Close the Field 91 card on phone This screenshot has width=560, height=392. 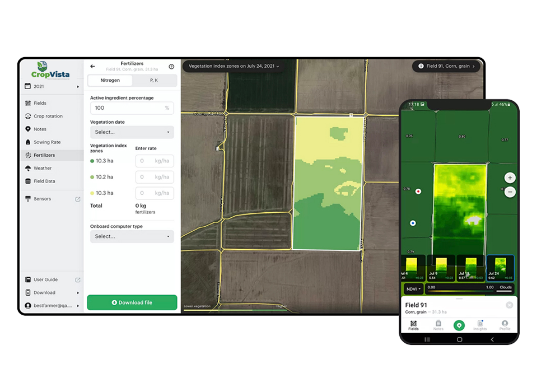point(509,305)
